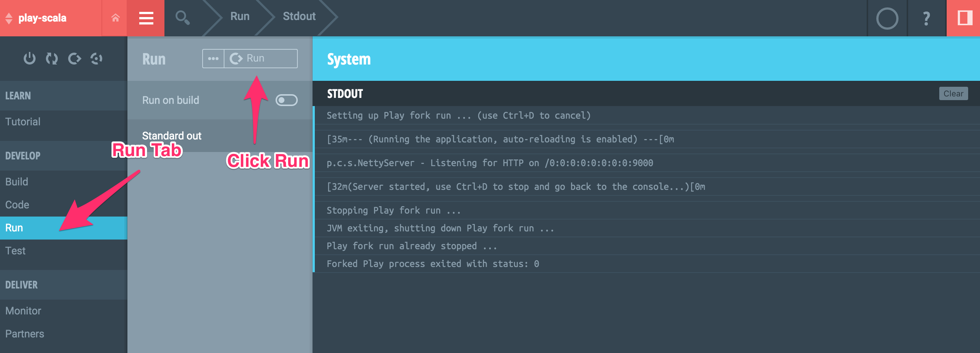Click the Run breadcrumb in top bar
This screenshot has height=353, width=980.
pyautogui.click(x=240, y=16)
